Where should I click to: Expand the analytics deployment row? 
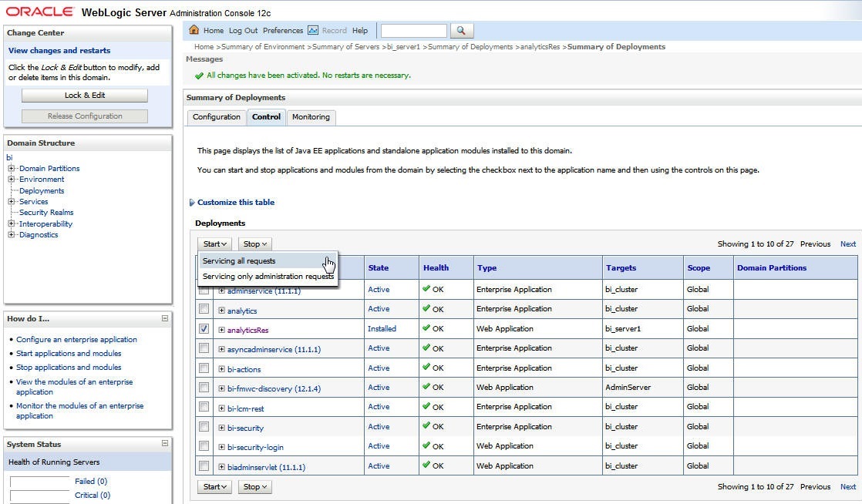point(221,311)
